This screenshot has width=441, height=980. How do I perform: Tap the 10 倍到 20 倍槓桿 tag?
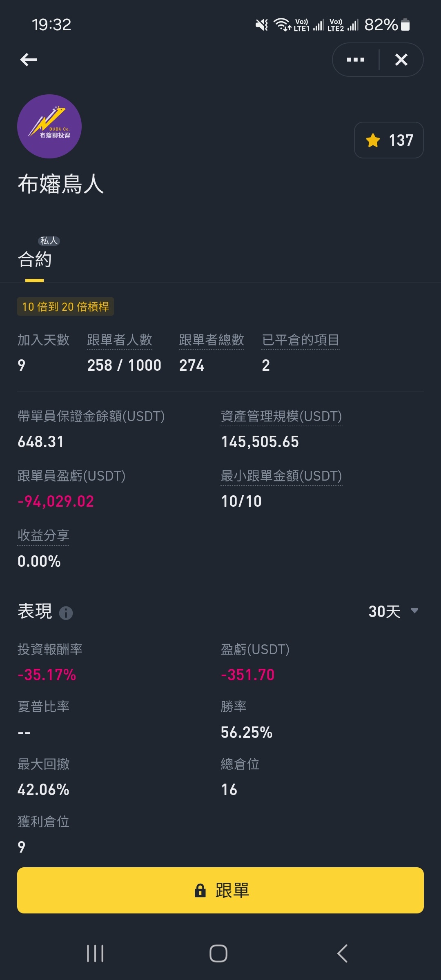pos(65,307)
